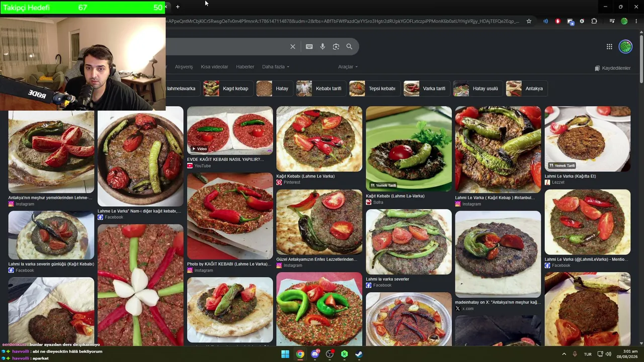Click the "Photo by KAĞIT KEBABI (Lahme Le Varka)" caption
The width and height of the screenshot is (644, 362).
tap(229, 264)
